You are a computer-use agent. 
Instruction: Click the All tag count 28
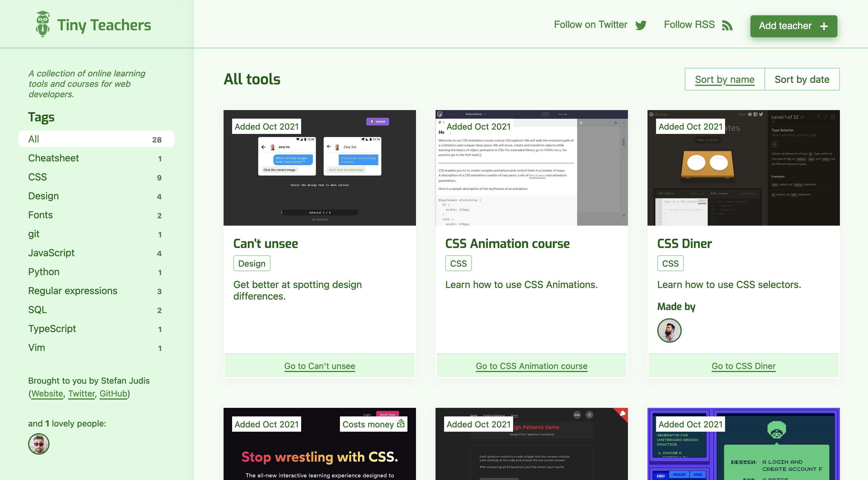click(x=157, y=140)
